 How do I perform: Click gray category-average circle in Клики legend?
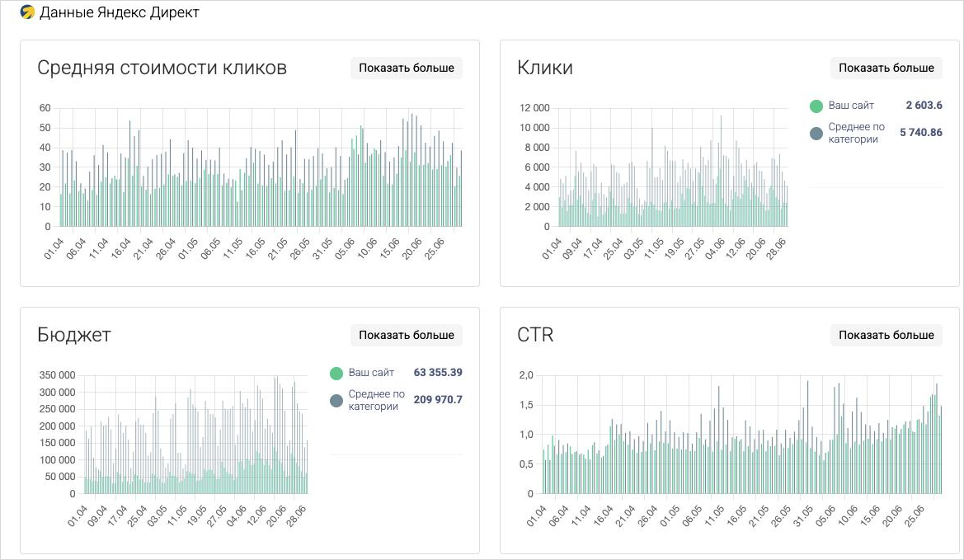click(x=816, y=133)
